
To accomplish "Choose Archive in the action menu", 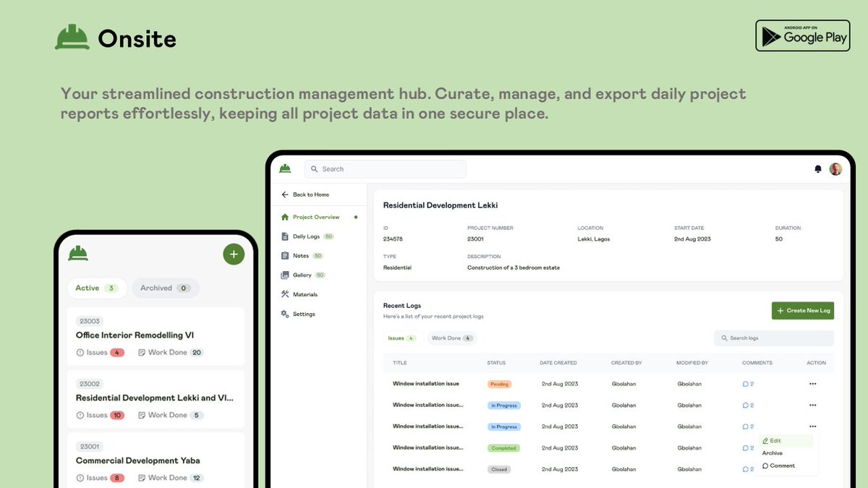I will coord(773,453).
